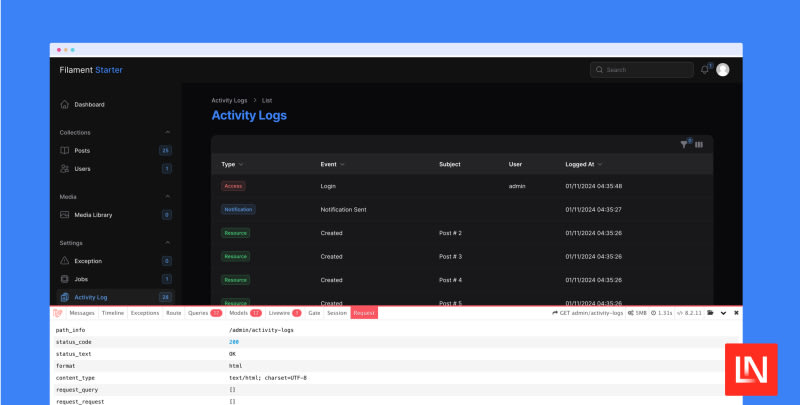The image size is (800, 405).
Task: Click the user avatar in top bar
Action: coord(723,70)
